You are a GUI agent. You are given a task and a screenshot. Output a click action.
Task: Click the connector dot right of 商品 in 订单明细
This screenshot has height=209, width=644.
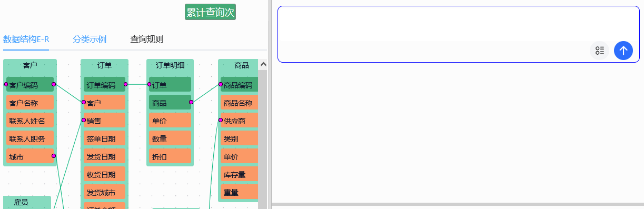[x=191, y=102]
